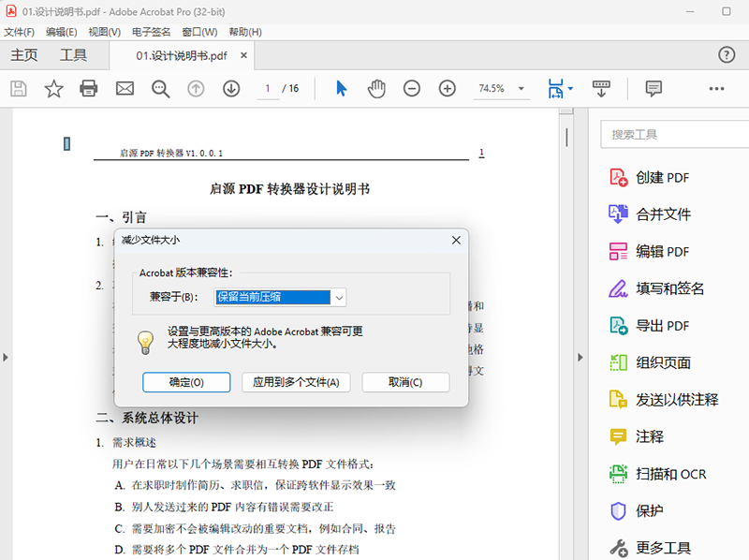Image resolution: width=749 pixels, height=560 pixels.
Task: Open the Edit PDF (编辑 PDF) tool
Action: coord(650,251)
